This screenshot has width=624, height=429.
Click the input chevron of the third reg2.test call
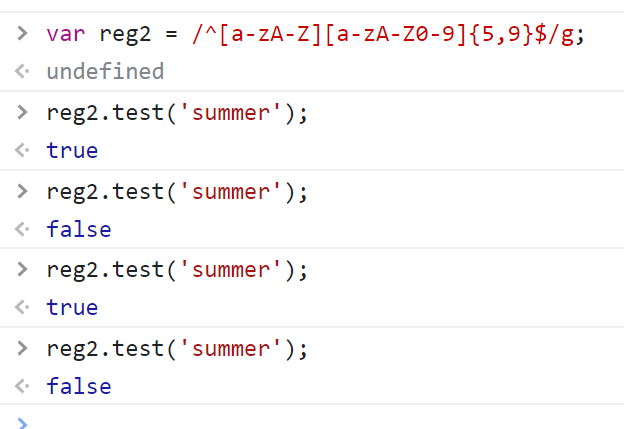click(x=22, y=270)
